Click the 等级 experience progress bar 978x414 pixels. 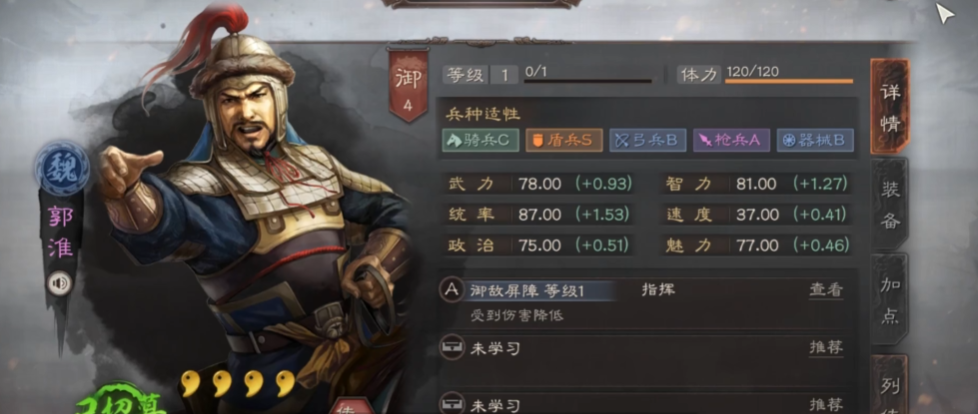click(x=588, y=81)
